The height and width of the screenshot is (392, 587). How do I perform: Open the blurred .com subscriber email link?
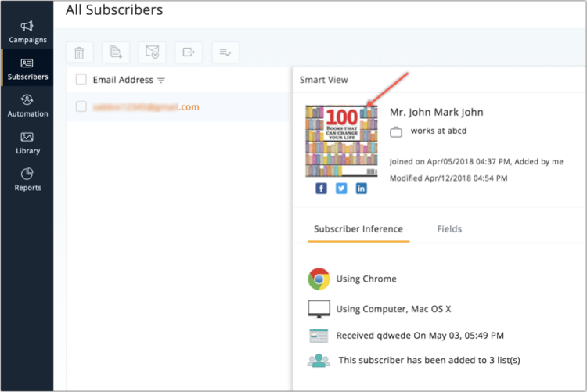[146, 107]
